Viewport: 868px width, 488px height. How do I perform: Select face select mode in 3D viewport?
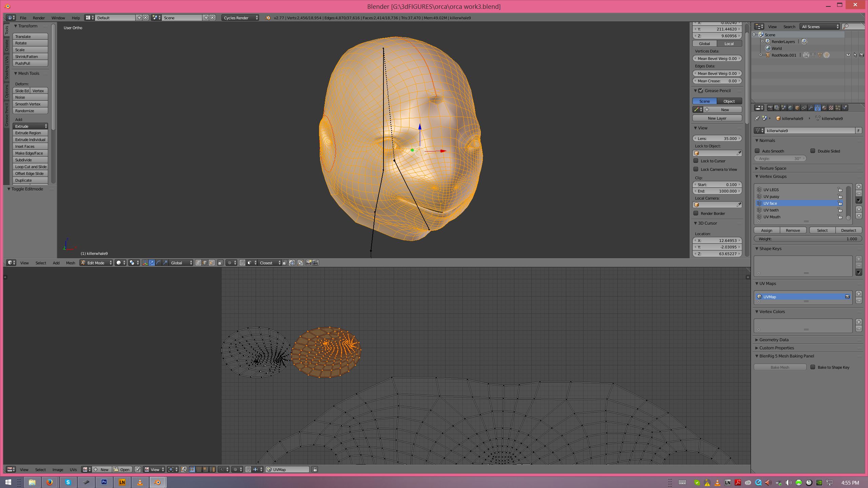pos(212,263)
